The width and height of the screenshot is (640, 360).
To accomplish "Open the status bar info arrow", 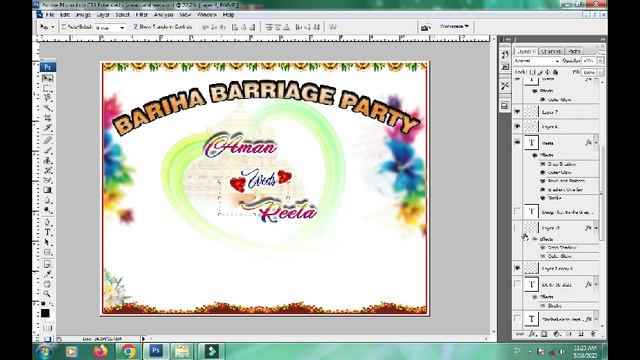I will 143,339.
